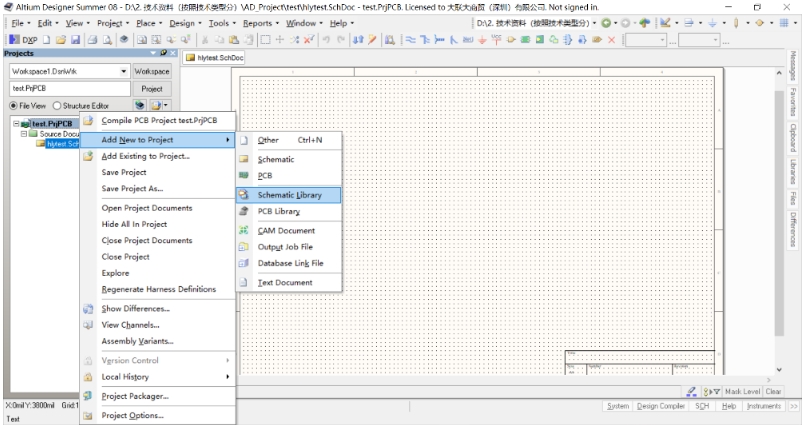This screenshot has height=425, width=804.
Task: Click the Paste clipboard toolbar icon
Action: (x=234, y=39)
